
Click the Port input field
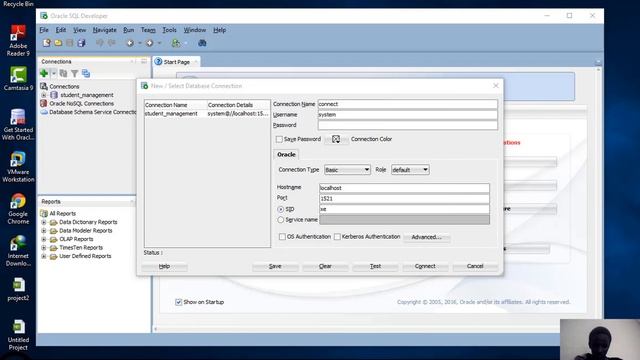click(404, 198)
